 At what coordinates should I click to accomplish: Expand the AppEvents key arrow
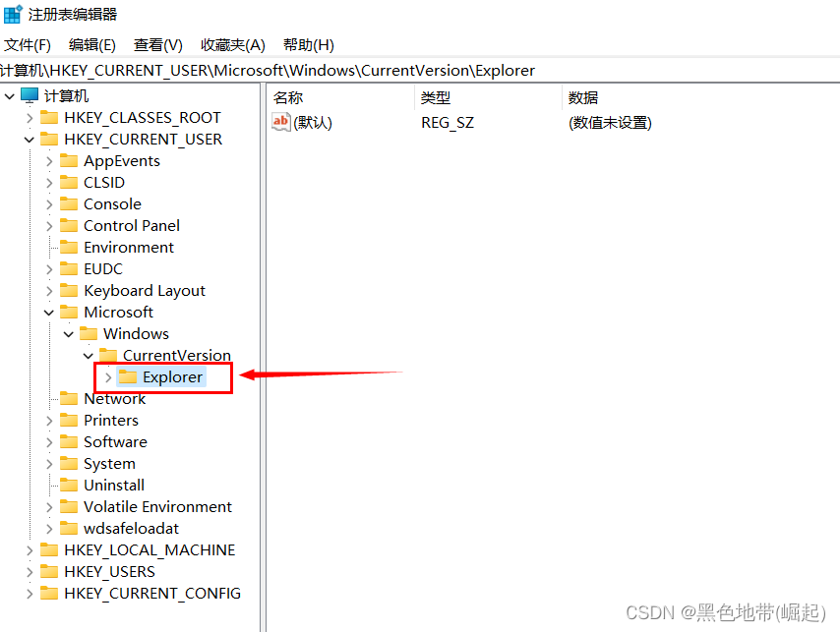pyautogui.click(x=49, y=161)
